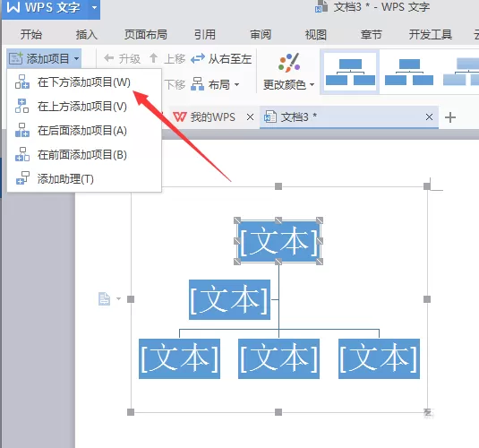Screen dimensions: 479x448
Task: Click the top-right diagram frame handle
Action: pyautogui.click(x=427, y=186)
